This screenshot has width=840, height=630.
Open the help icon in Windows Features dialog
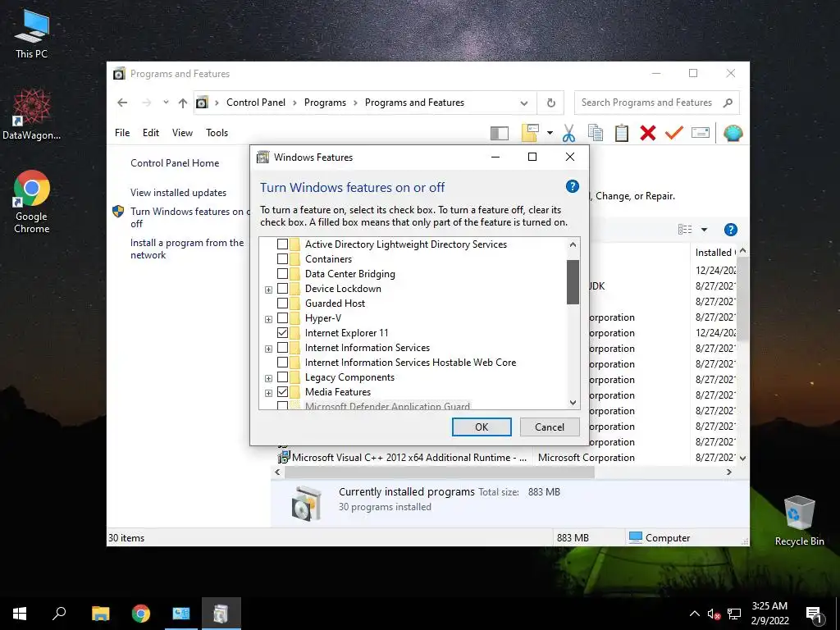[x=572, y=186]
